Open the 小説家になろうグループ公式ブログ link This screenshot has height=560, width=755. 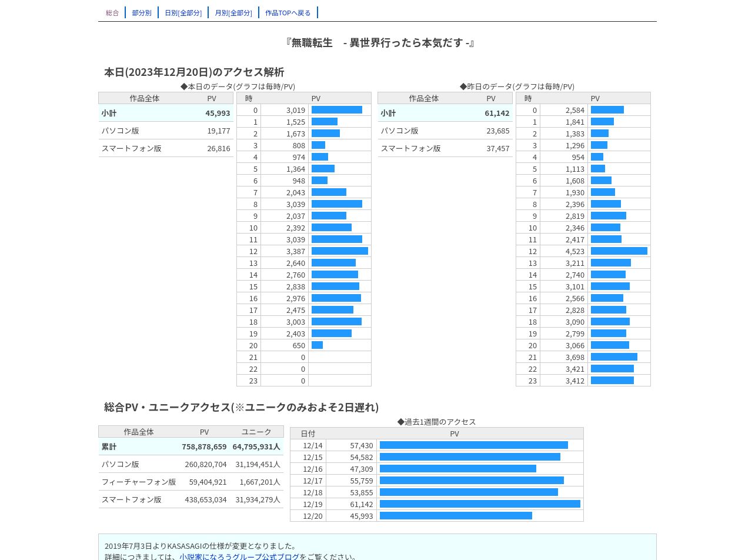point(239,556)
